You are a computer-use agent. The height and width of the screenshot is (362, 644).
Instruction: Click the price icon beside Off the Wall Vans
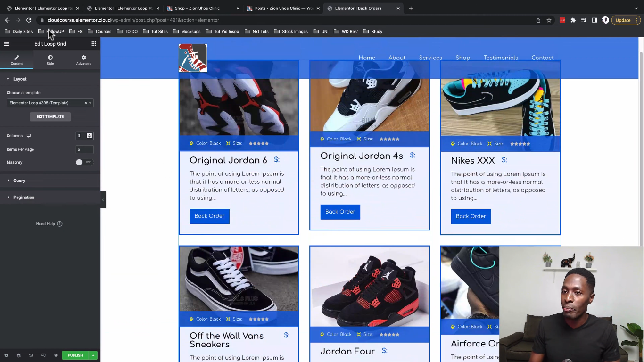(287, 335)
